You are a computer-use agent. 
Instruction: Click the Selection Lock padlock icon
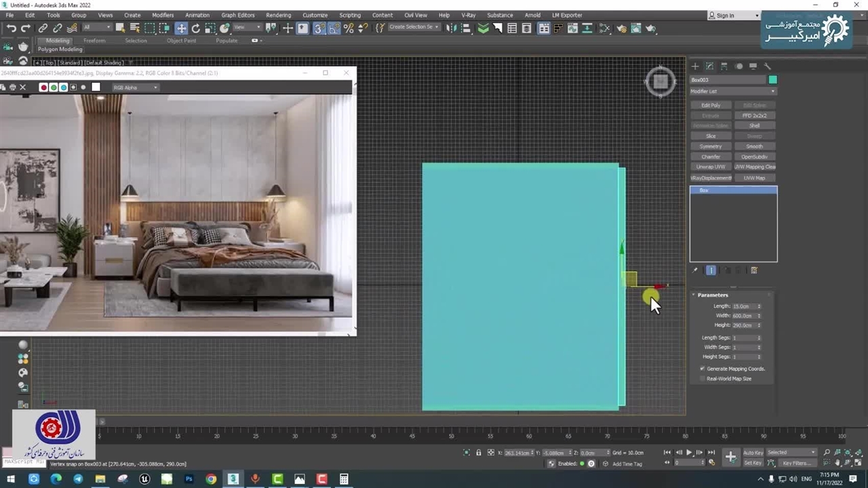479,453
